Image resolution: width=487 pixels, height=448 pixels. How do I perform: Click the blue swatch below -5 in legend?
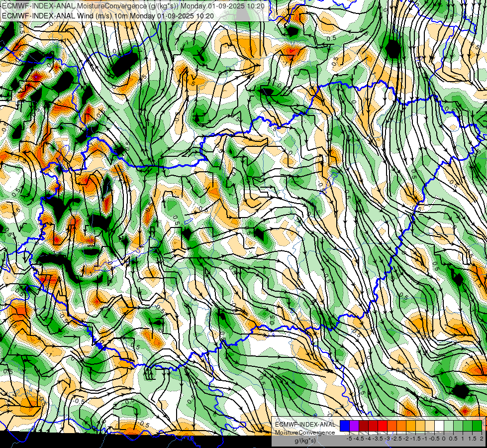pos(345,426)
